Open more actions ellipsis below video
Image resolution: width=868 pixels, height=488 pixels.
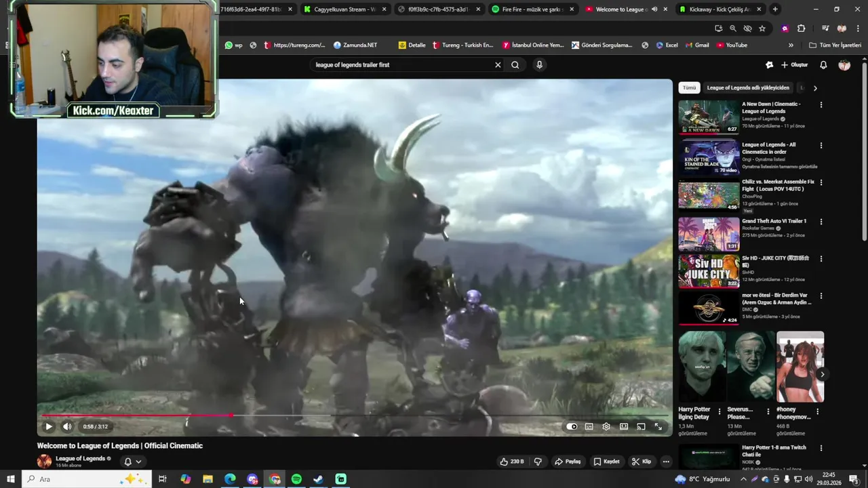point(666,462)
